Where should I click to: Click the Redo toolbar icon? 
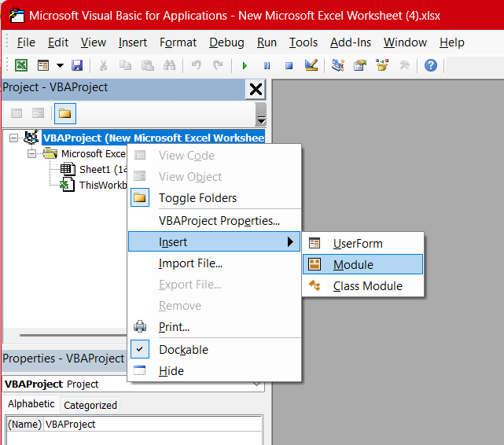point(218,65)
